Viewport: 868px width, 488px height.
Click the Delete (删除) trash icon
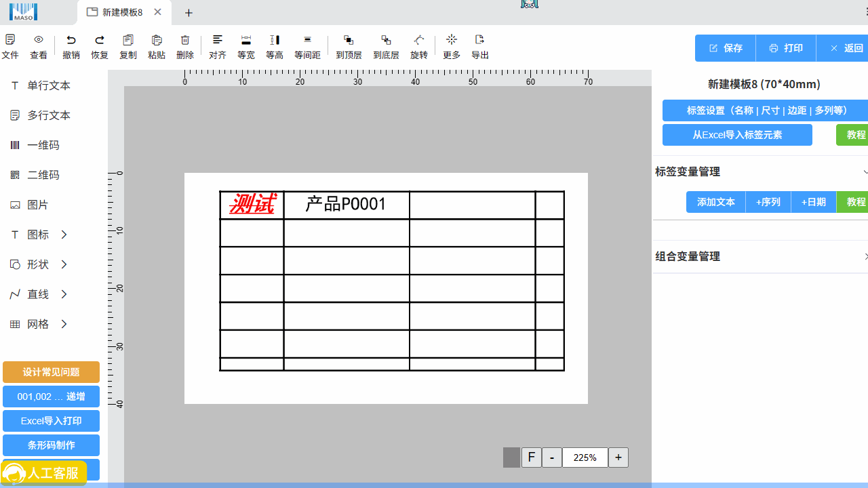point(185,41)
